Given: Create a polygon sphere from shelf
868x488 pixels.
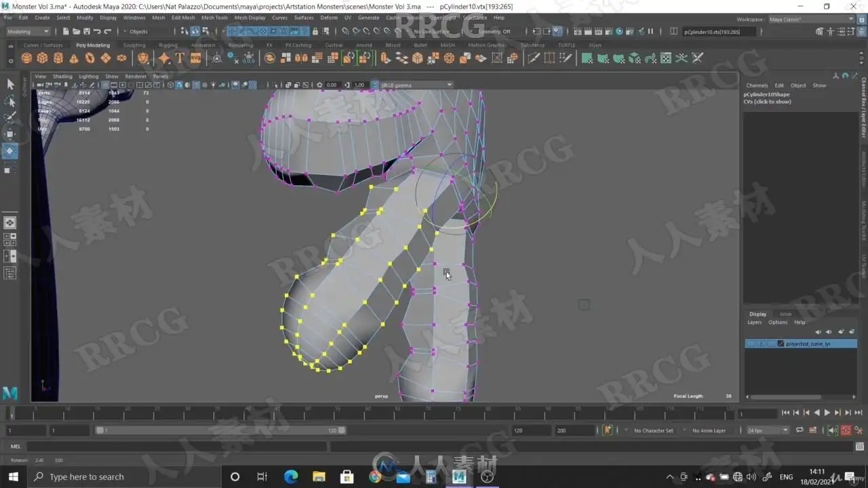Looking at the screenshot, I should 26,58.
